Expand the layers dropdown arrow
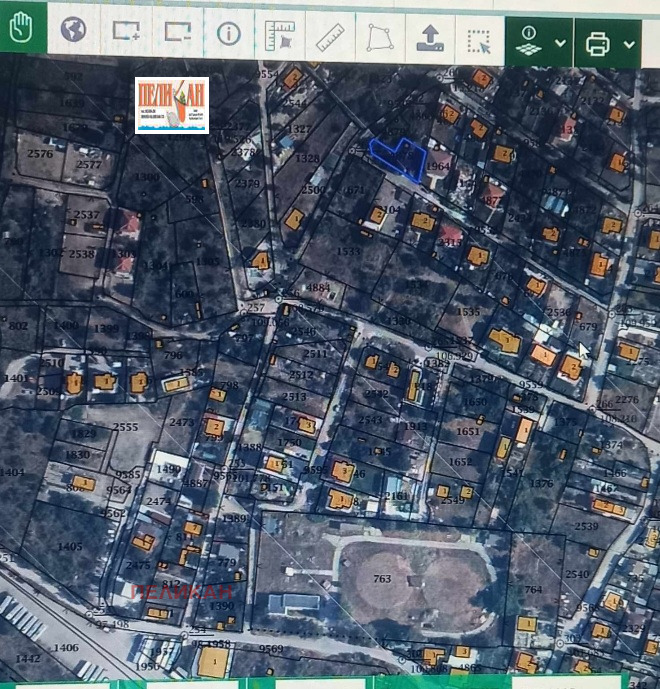The width and height of the screenshot is (660, 689). [x=559, y=43]
